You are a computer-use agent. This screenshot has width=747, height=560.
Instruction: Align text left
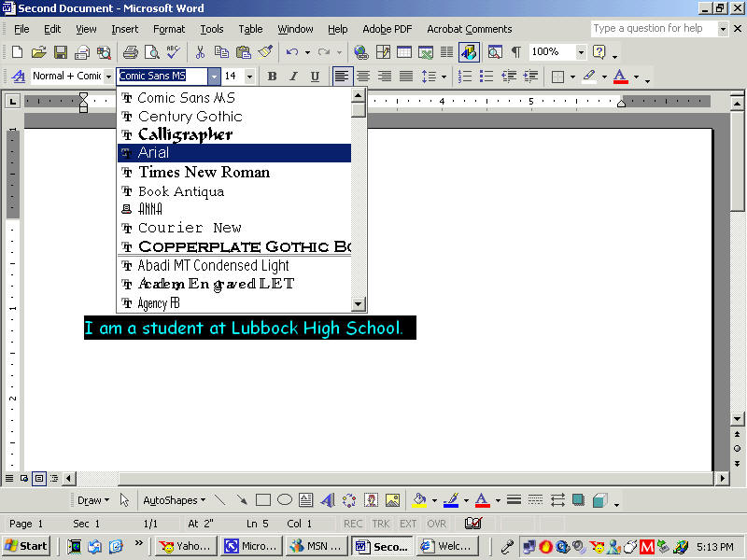tap(342, 77)
